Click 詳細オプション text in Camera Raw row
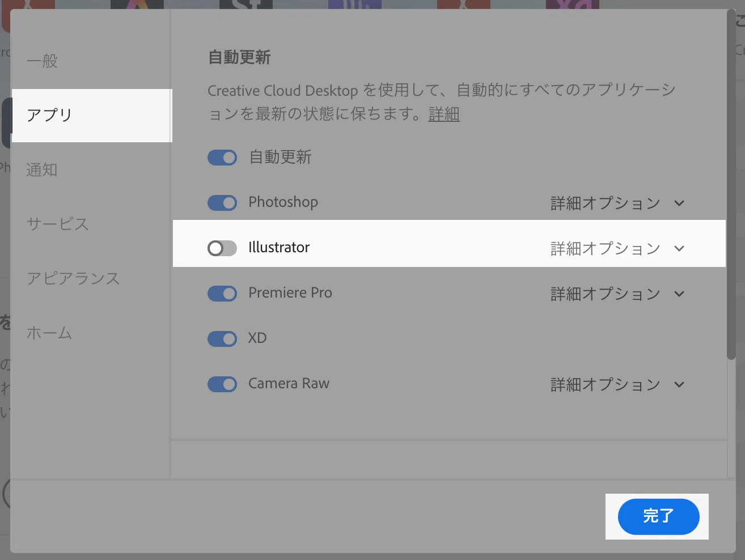Image resolution: width=745 pixels, height=560 pixels. [x=606, y=384]
